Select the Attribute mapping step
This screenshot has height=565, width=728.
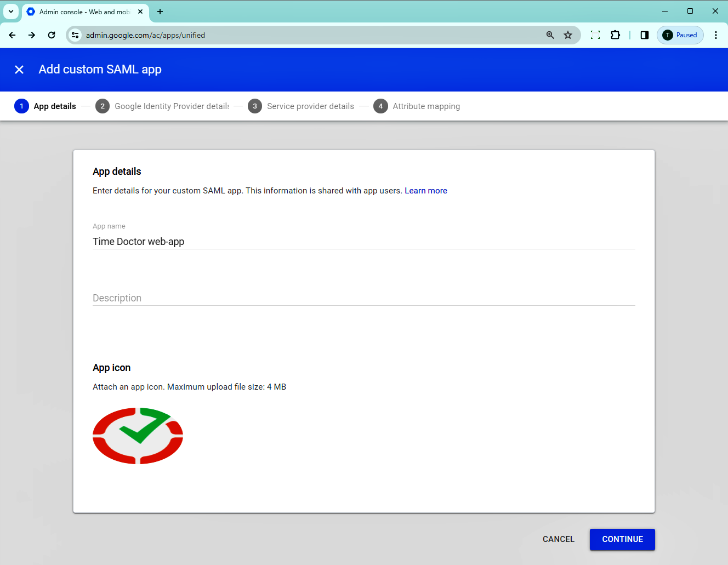417,106
